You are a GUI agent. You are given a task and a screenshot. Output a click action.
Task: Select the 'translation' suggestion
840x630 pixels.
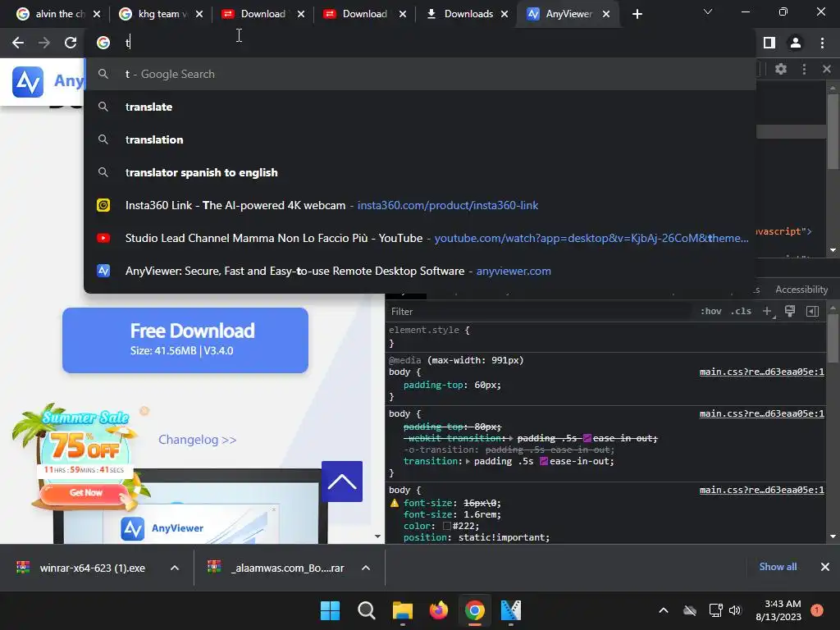click(420, 139)
